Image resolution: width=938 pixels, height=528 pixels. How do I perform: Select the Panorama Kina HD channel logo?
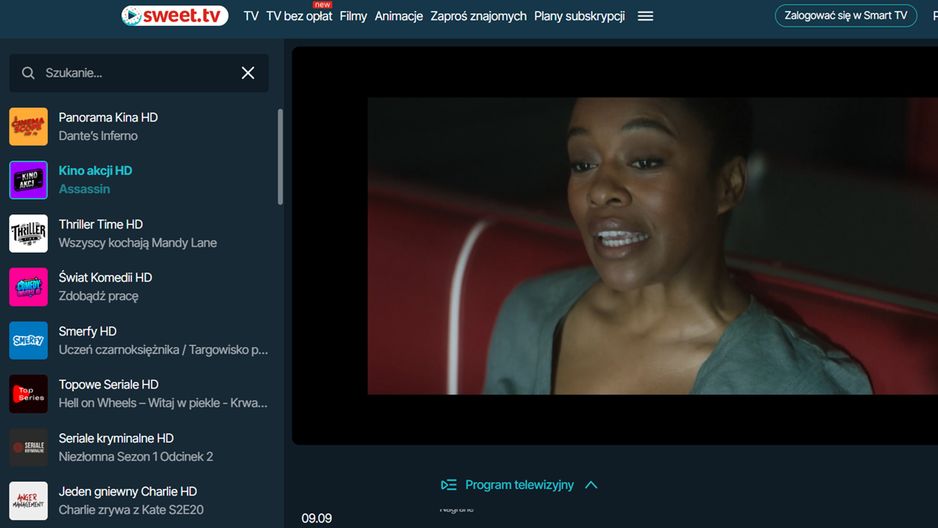[28, 126]
